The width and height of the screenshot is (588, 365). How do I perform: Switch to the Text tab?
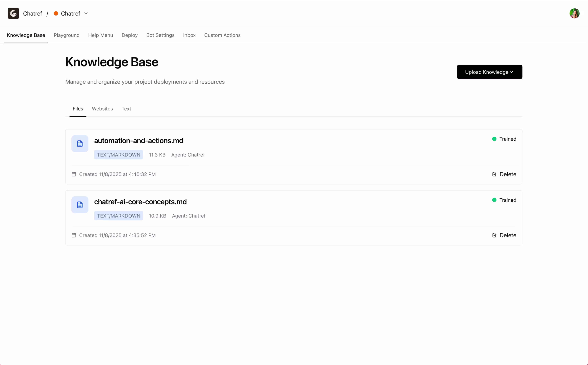coord(126,109)
